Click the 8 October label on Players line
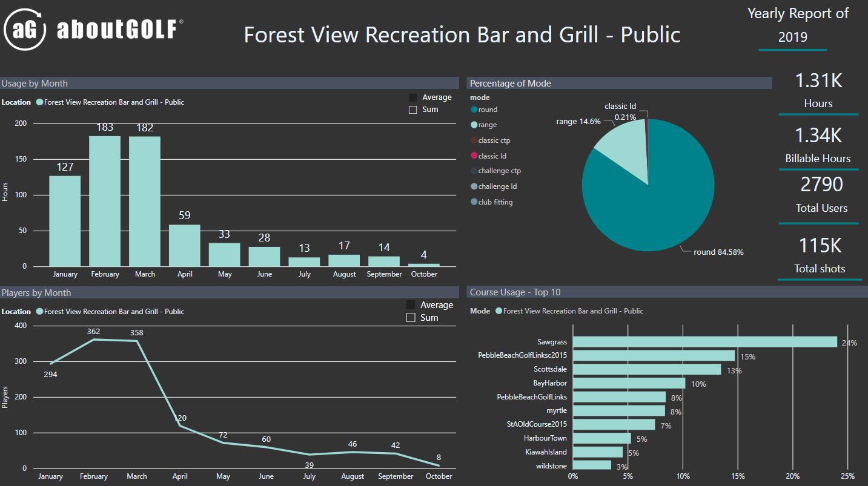This screenshot has width=868, height=486. tap(439, 458)
